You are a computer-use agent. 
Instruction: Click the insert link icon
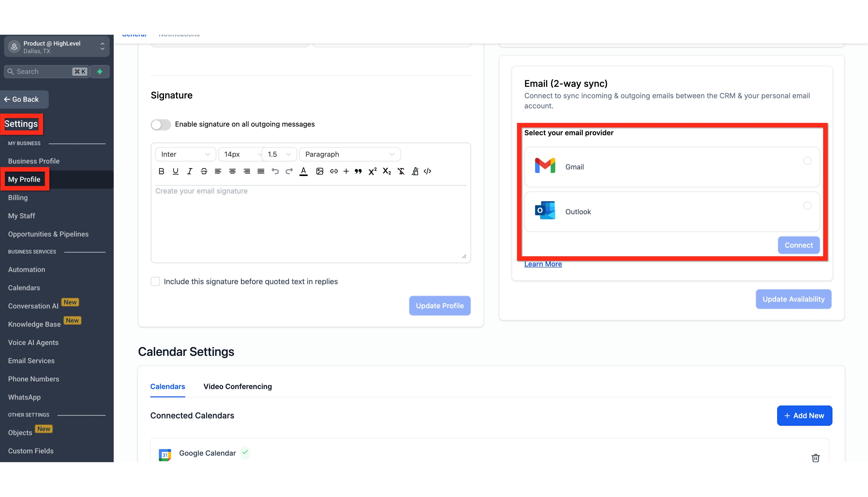coord(334,171)
